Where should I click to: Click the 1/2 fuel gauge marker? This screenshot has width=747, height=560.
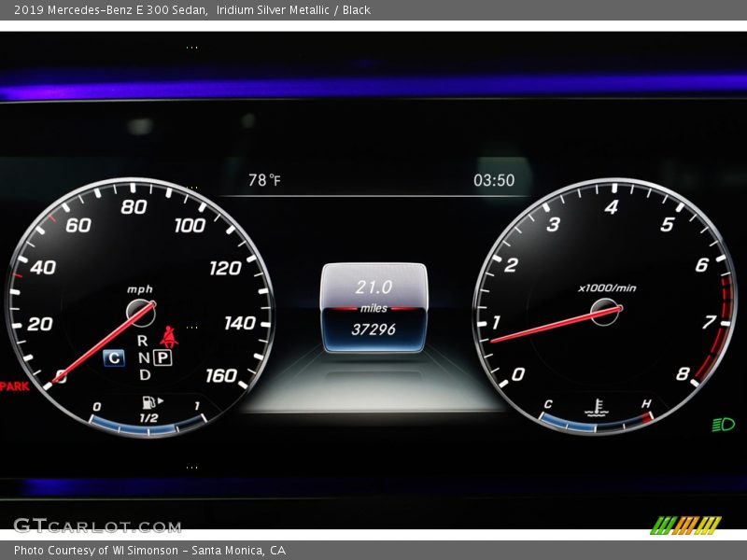[148, 418]
